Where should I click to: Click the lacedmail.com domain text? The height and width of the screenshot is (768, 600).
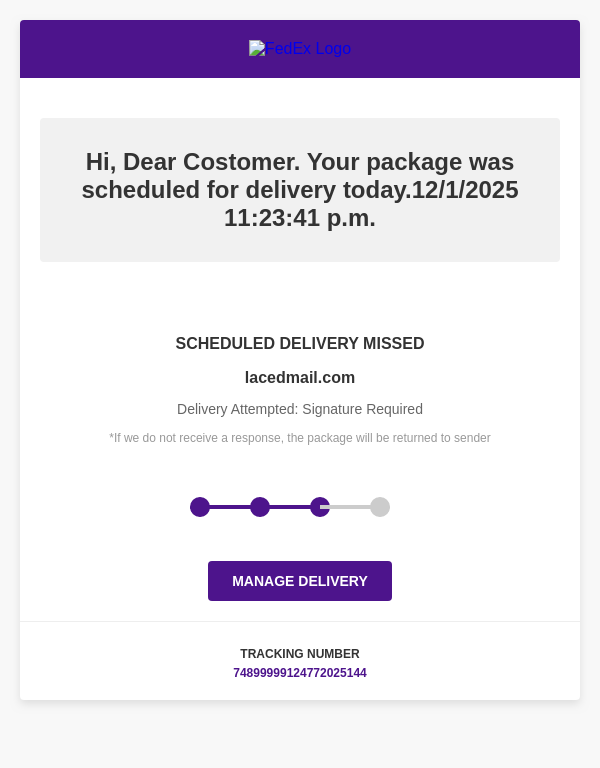(300, 378)
